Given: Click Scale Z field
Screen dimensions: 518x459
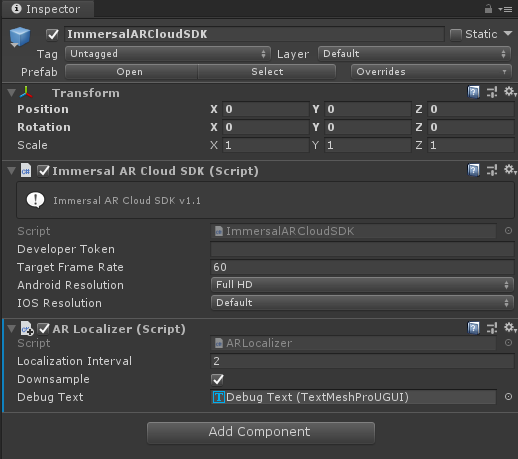Looking at the screenshot, I should pos(471,145).
